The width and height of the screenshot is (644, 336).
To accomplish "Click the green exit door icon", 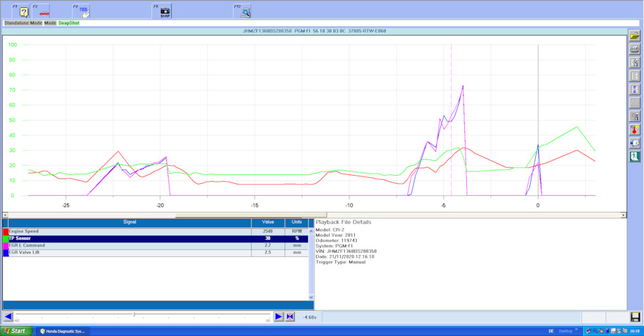I will tap(635, 156).
